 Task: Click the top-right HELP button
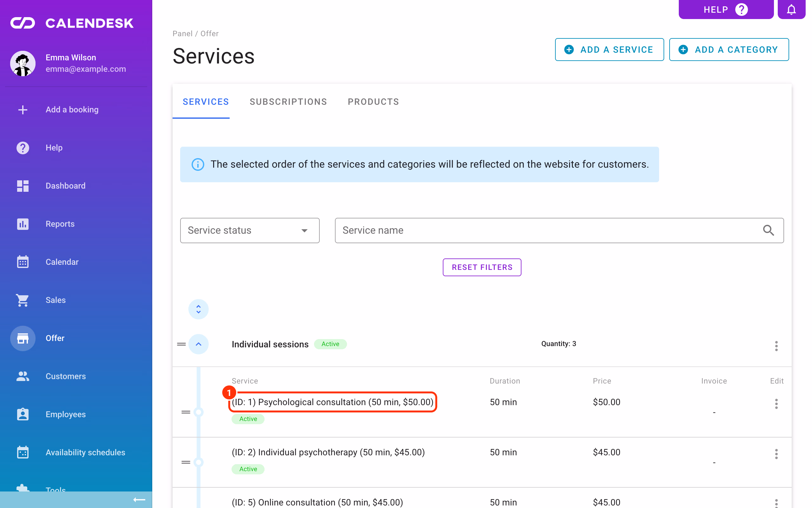(726, 10)
